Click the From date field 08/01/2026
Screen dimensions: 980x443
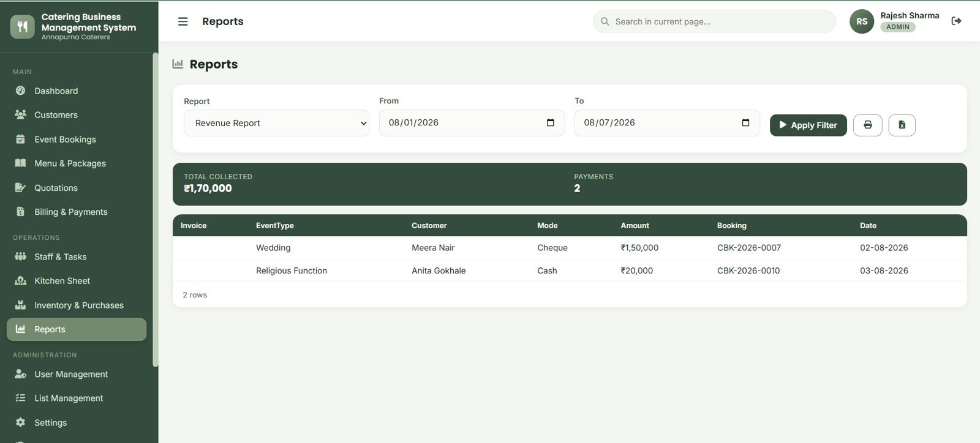pos(472,123)
